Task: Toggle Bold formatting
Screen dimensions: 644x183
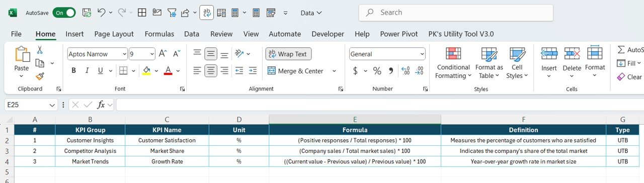Action: coord(74,70)
